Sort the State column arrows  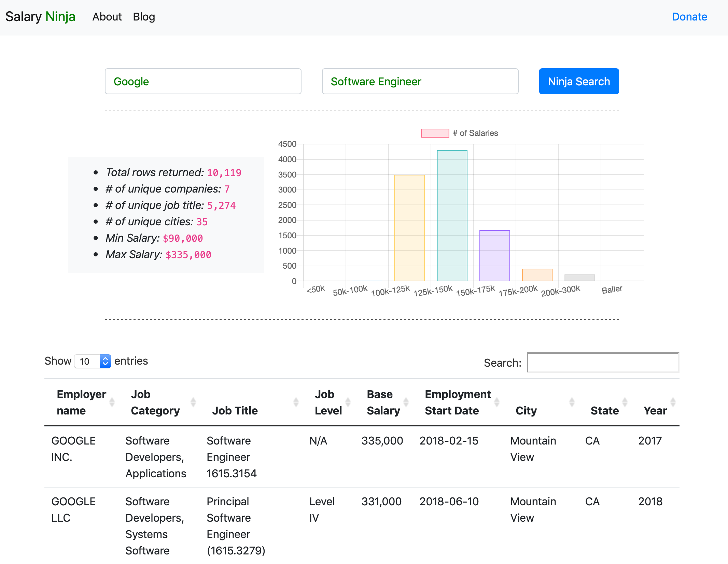coord(625,402)
